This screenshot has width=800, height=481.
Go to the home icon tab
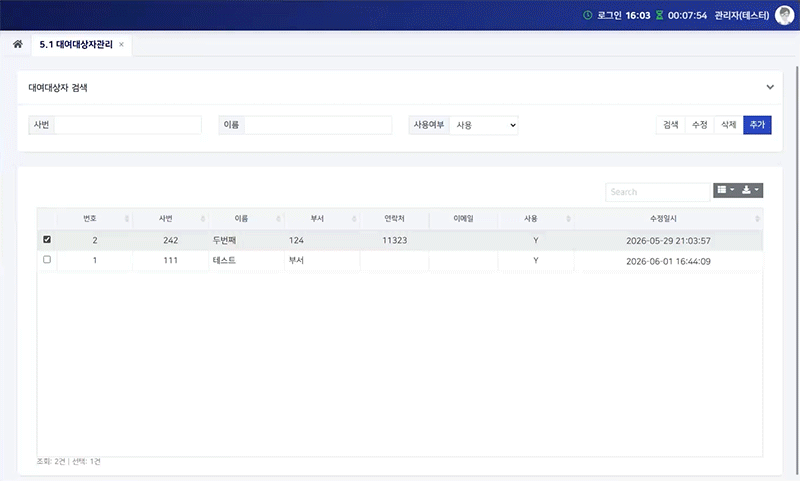point(18,44)
